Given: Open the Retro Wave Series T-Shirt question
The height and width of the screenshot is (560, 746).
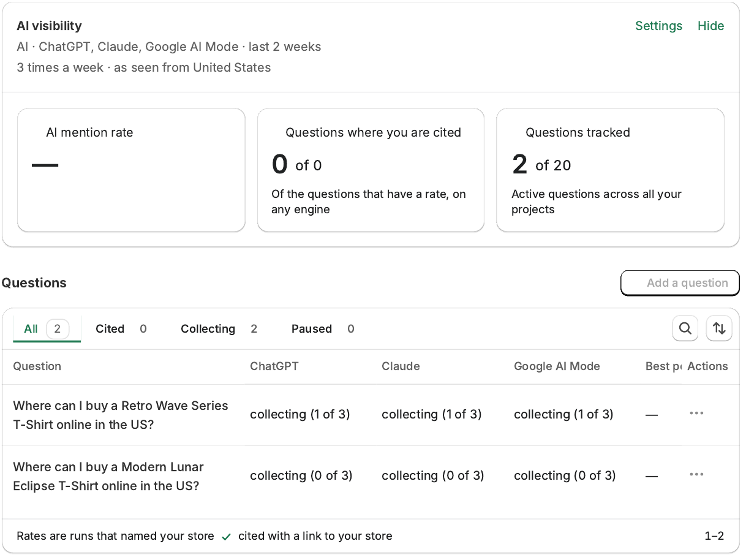Looking at the screenshot, I should [121, 415].
